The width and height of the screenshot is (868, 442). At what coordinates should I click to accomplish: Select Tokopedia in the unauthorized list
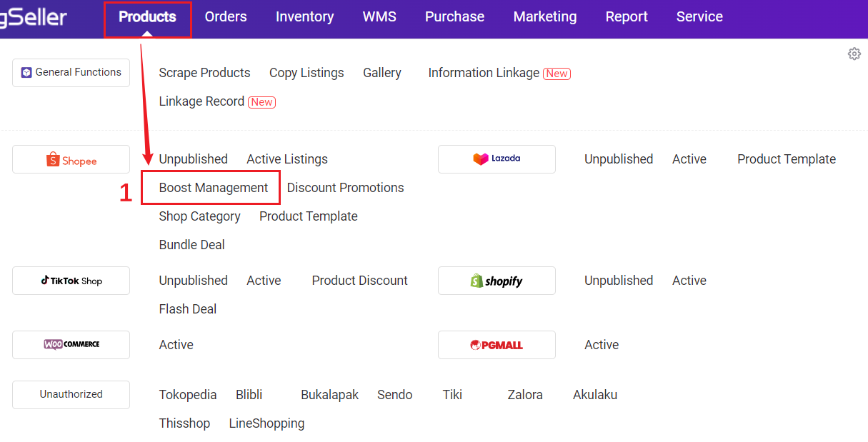tap(188, 394)
